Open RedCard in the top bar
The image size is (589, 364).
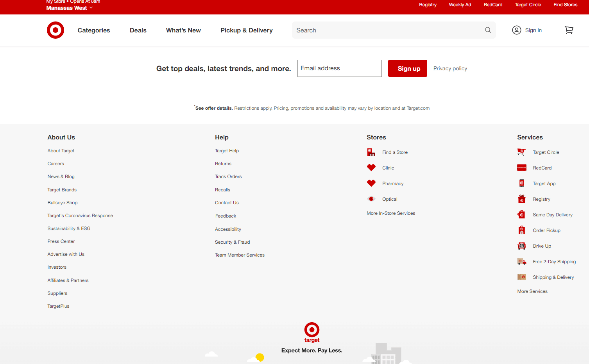tap(493, 5)
